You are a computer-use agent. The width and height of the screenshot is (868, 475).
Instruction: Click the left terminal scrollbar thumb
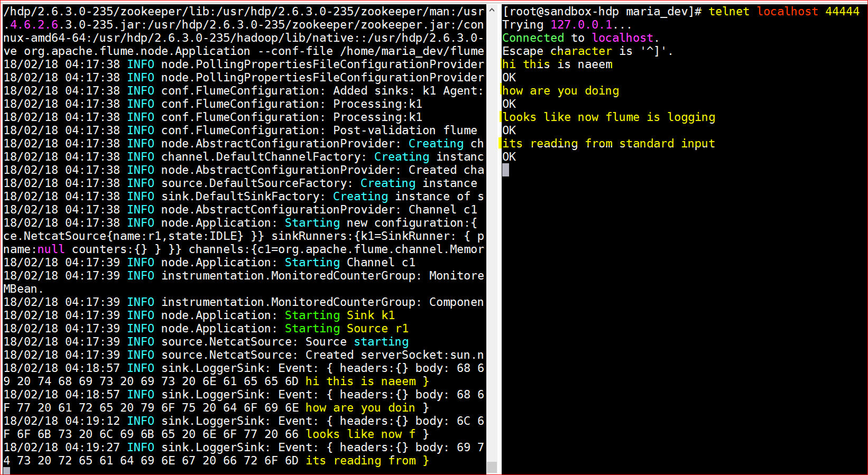coord(492,467)
